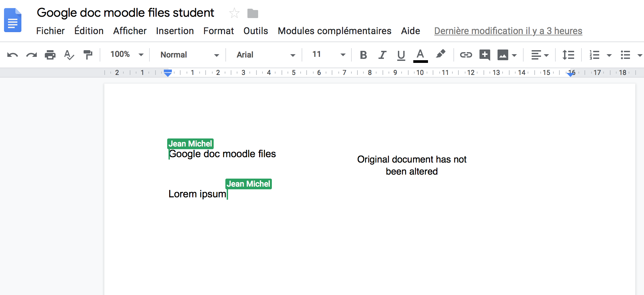
Task: Open the Aide menu
Action: click(411, 31)
